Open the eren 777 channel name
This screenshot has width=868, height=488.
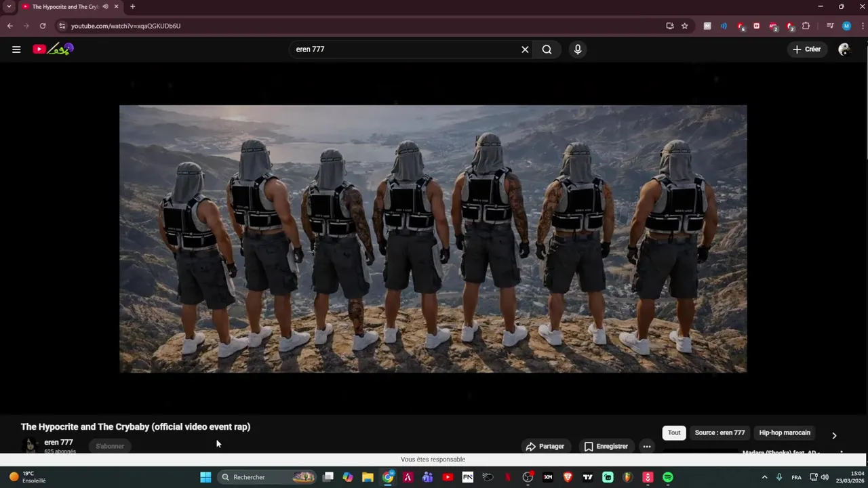[x=58, y=443]
